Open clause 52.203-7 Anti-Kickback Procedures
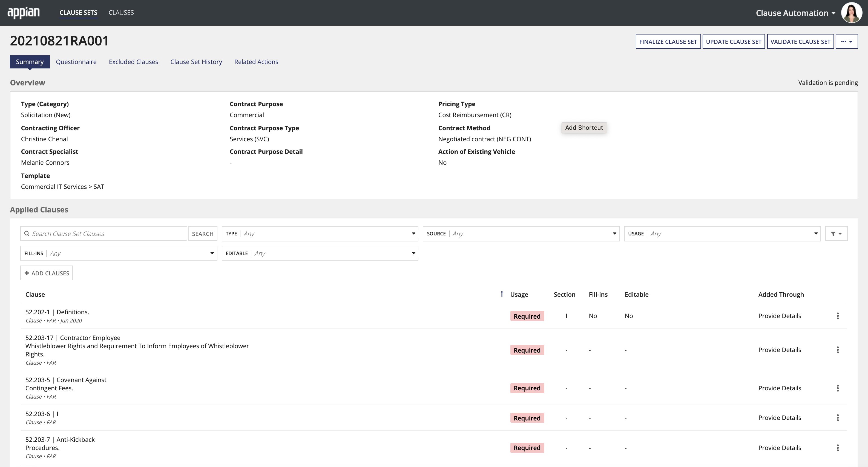This screenshot has width=868, height=467. [60, 443]
